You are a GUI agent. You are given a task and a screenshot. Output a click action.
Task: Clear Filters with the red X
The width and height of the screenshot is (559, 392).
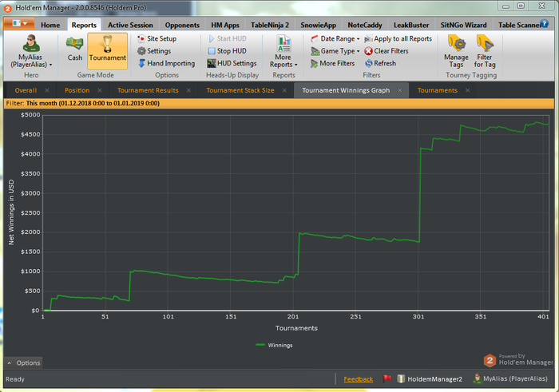point(387,51)
